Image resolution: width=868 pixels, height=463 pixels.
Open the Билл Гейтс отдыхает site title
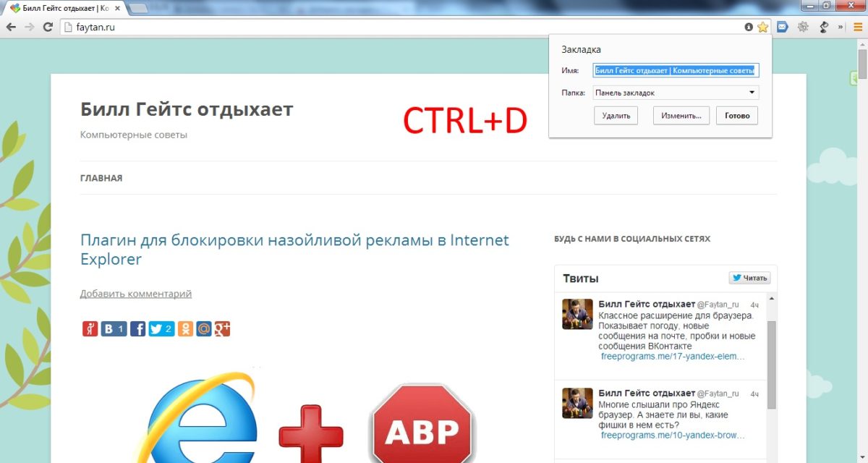pyautogui.click(x=187, y=109)
